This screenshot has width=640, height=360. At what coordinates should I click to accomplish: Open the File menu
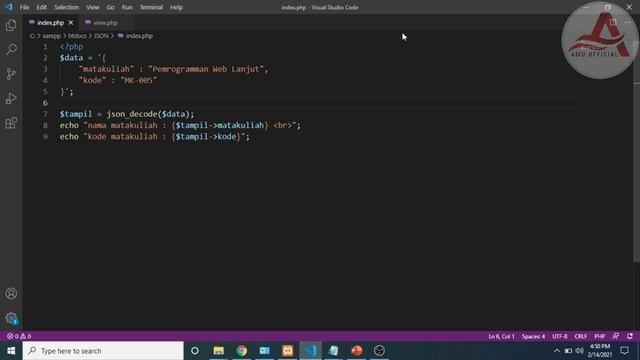pos(24,7)
